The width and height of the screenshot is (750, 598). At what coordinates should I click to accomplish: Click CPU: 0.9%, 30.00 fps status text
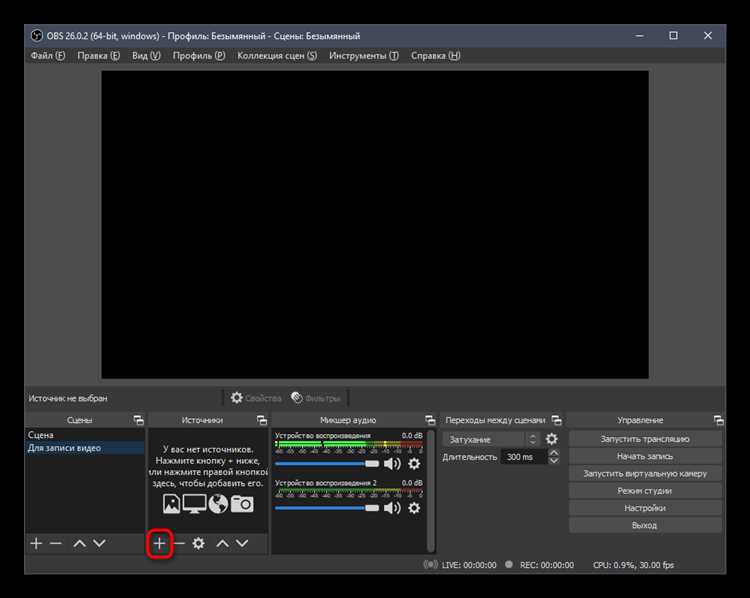pyautogui.click(x=633, y=565)
